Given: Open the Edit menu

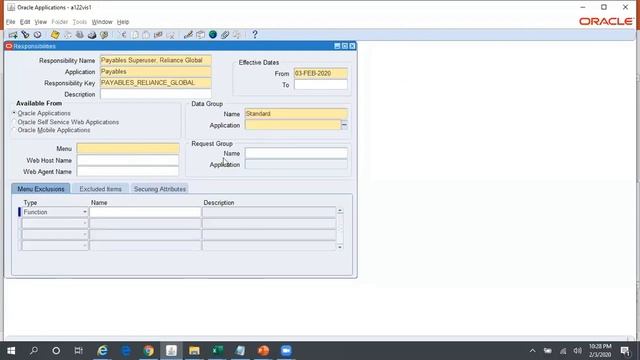Looking at the screenshot, I should pyautogui.click(x=25, y=22).
